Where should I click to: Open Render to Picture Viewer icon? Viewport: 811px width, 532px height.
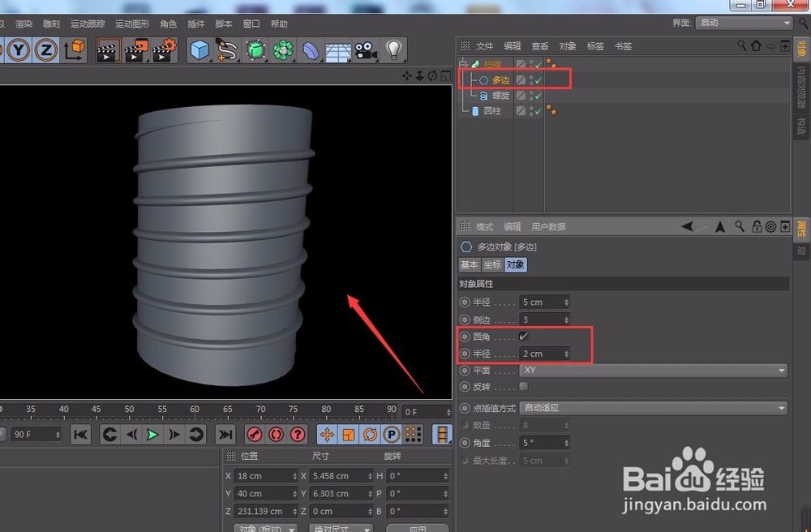(x=136, y=50)
